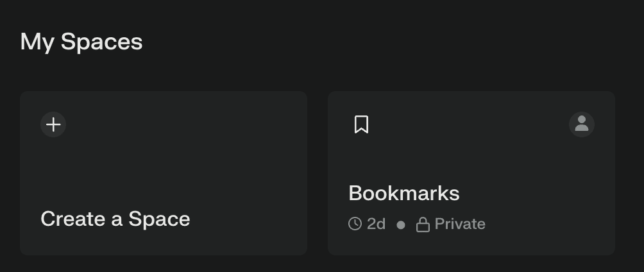Click the padlock icon next to Private

[423, 225]
